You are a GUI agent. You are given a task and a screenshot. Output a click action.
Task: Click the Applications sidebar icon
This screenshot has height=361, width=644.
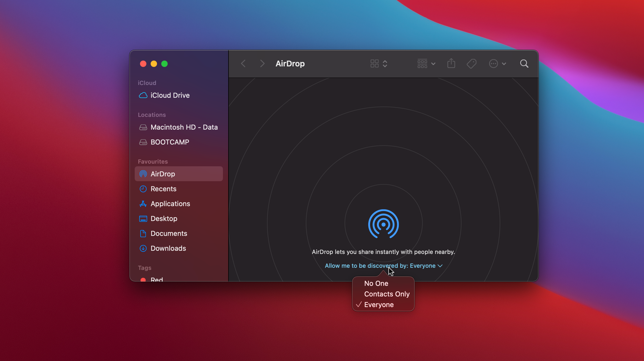coord(143,204)
